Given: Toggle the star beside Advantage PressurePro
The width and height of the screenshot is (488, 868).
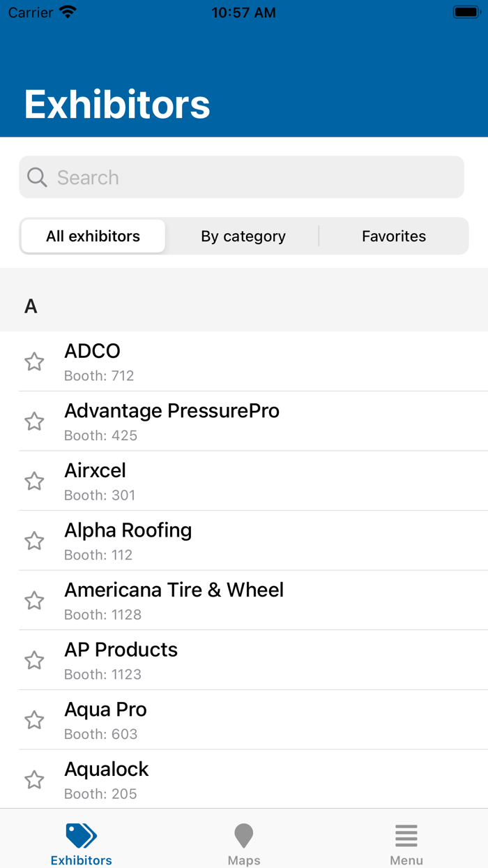Looking at the screenshot, I should point(34,421).
